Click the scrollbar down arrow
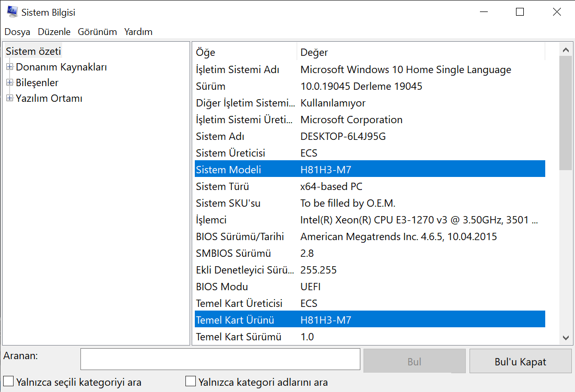Image resolution: width=575 pixels, height=392 pixels. coord(566,338)
